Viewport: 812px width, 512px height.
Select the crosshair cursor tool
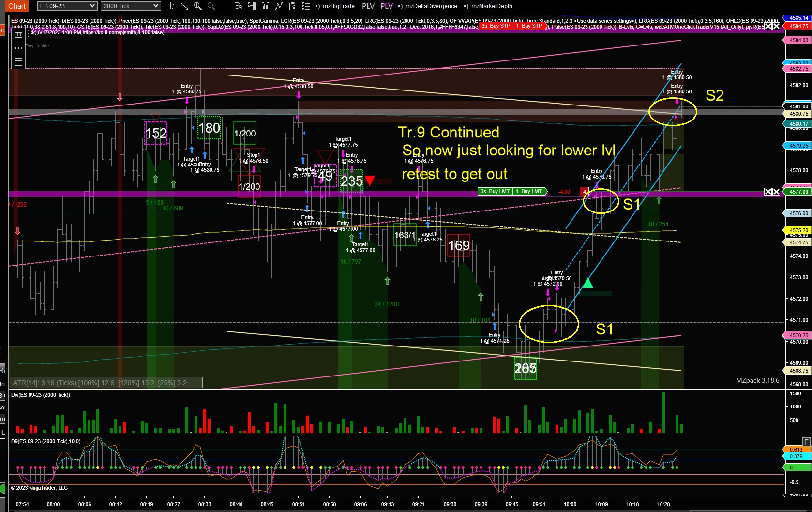click(225, 6)
